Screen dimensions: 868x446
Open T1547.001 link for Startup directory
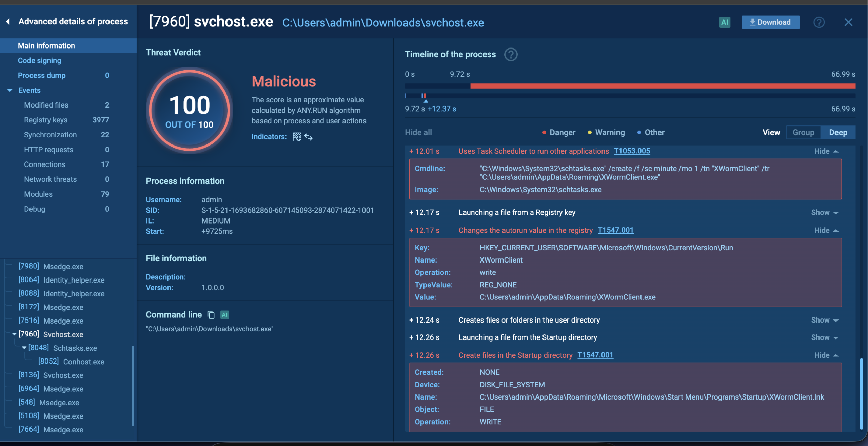[x=595, y=355]
